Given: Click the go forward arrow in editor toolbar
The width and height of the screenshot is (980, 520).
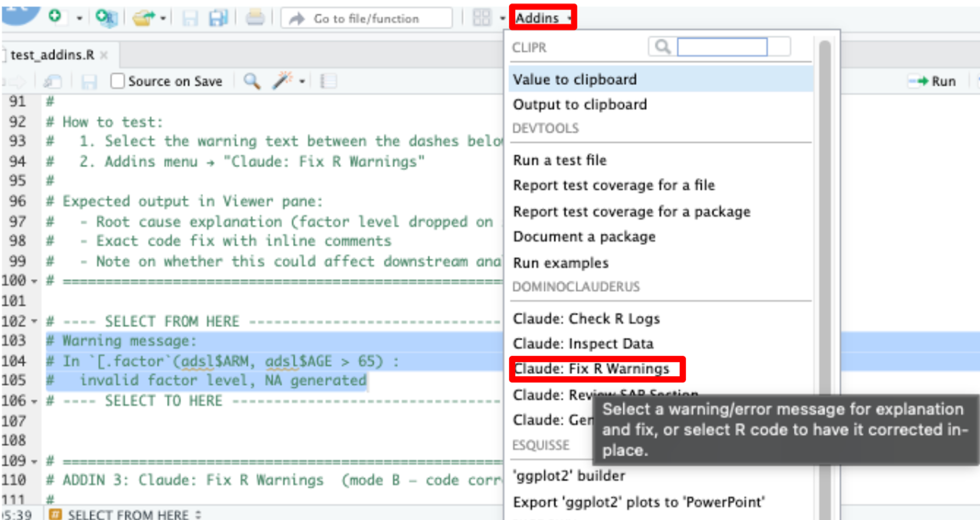Looking at the screenshot, I should (17, 82).
